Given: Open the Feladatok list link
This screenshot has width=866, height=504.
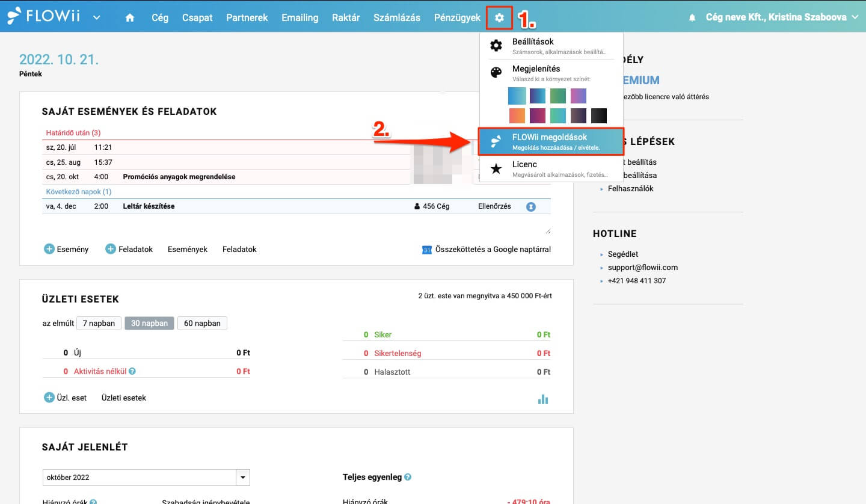Looking at the screenshot, I should click(239, 249).
